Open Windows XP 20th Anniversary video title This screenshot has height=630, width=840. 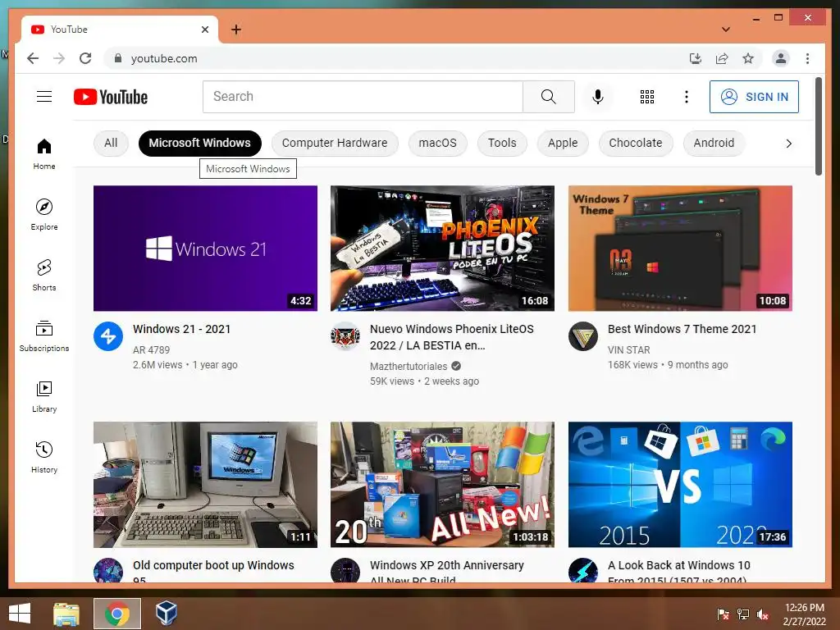[447, 571]
